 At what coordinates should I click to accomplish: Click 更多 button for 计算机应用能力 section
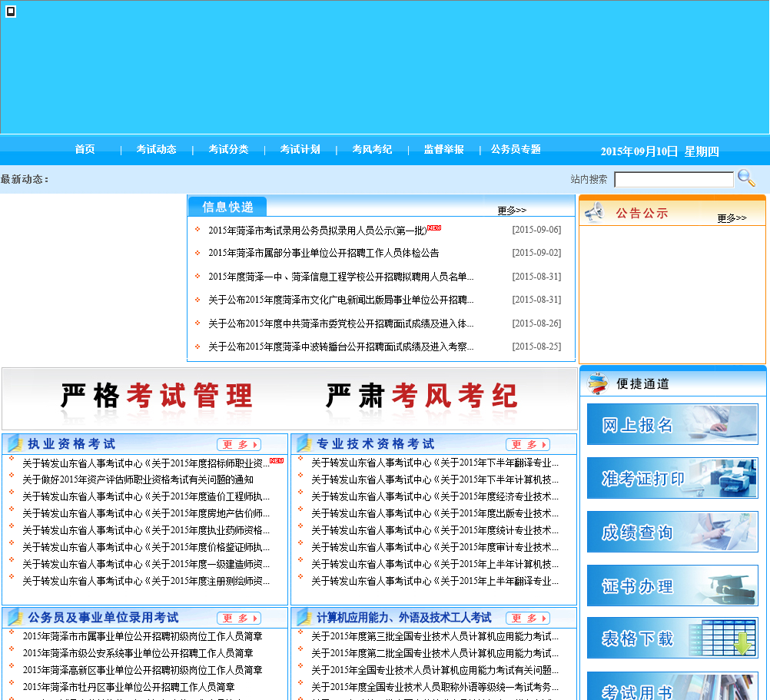pos(528,618)
